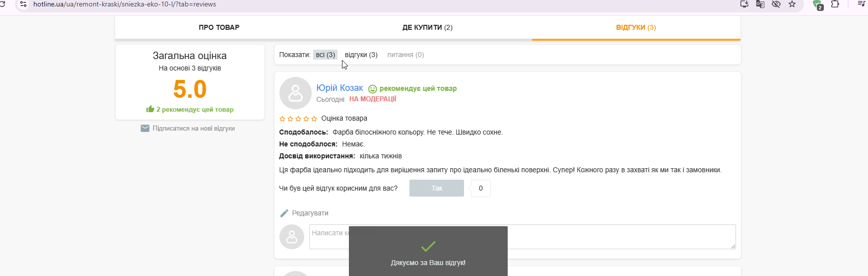Click Підписатися на нові відгуки link
This screenshot has width=868, height=276.
(x=194, y=129)
